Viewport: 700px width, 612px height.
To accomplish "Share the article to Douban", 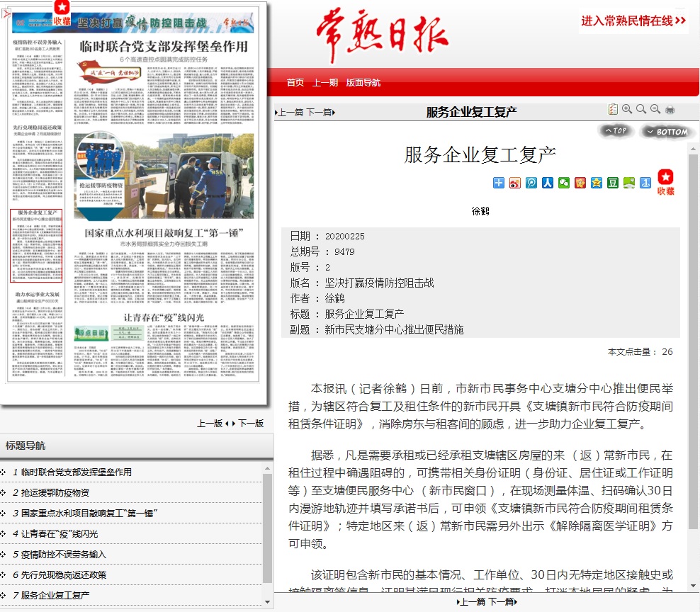I will (x=612, y=183).
